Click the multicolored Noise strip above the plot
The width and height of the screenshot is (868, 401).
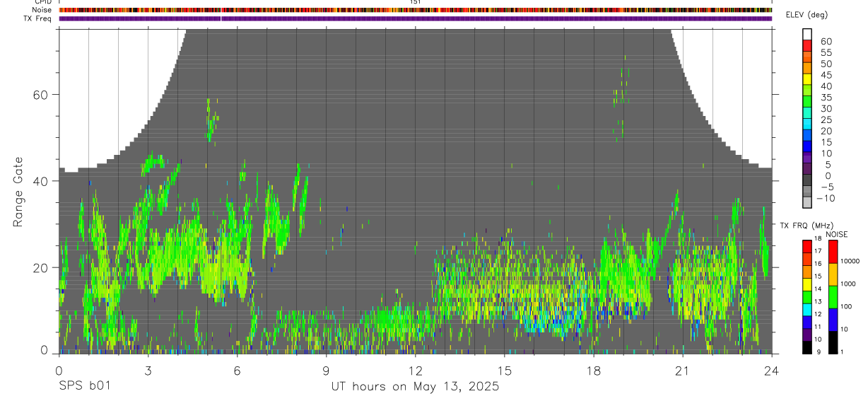(415, 10)
